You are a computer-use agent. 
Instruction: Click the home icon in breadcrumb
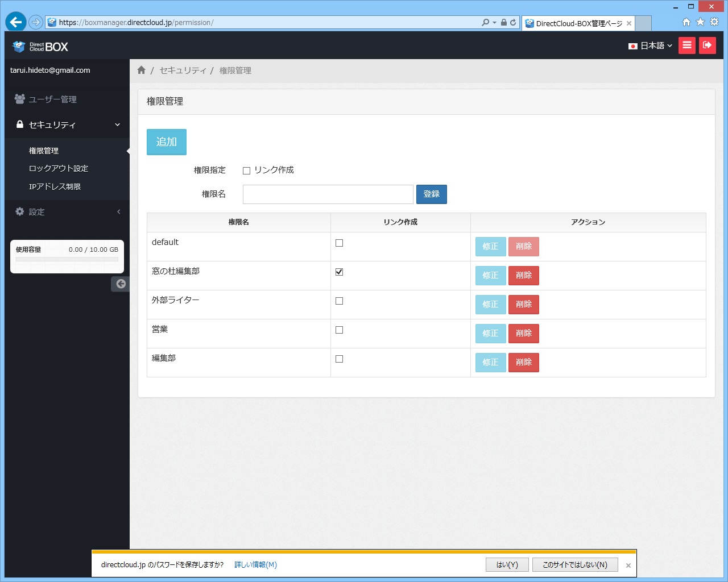pos(142,70)
